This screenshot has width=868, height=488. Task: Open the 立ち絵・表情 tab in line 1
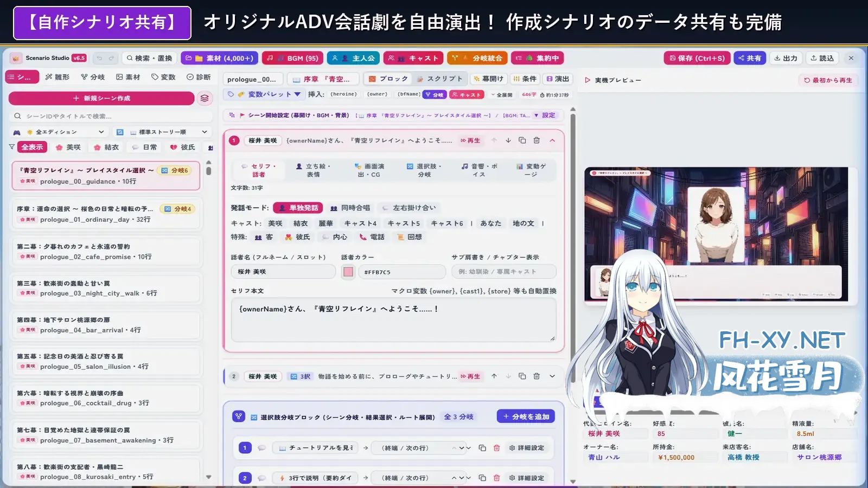[x=313, y=170]
